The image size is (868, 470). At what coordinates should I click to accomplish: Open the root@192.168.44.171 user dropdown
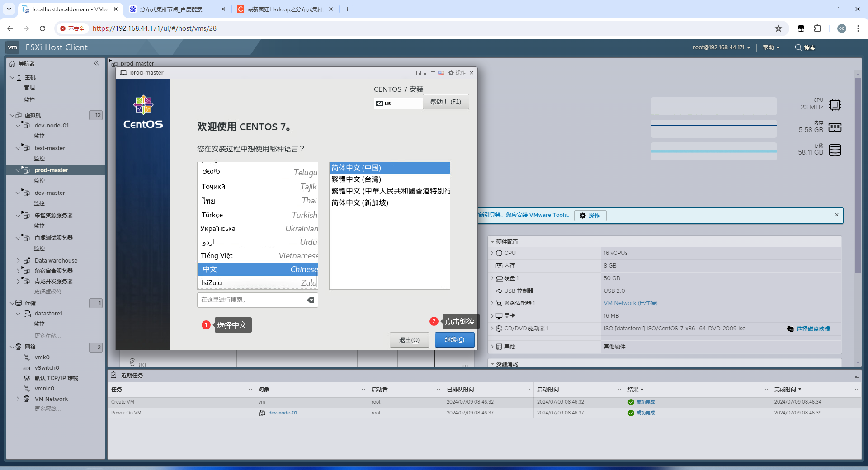pos(722,47)
